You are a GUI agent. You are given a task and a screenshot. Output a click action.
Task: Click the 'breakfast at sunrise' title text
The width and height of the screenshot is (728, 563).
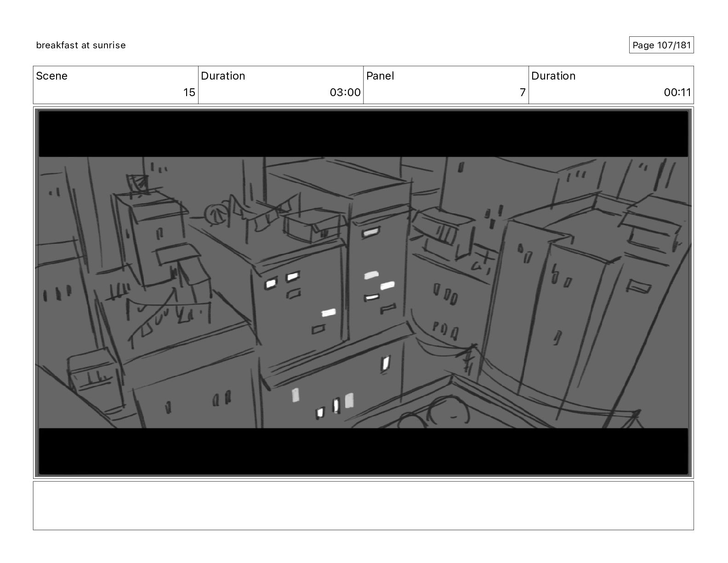pos(81,45)
